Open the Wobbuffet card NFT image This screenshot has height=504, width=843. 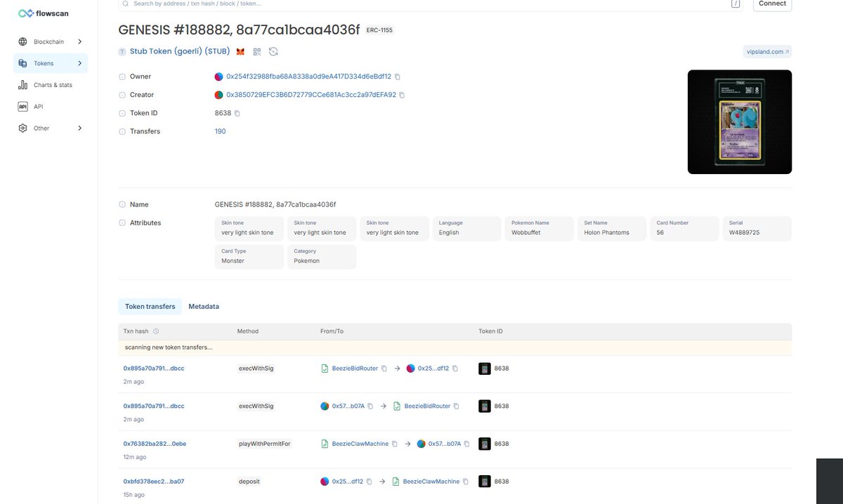(x=740, y=122)
